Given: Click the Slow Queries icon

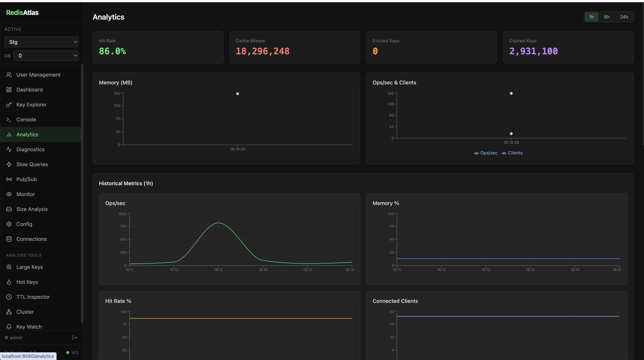Looking at the screenshot, I should pos(9,164).
